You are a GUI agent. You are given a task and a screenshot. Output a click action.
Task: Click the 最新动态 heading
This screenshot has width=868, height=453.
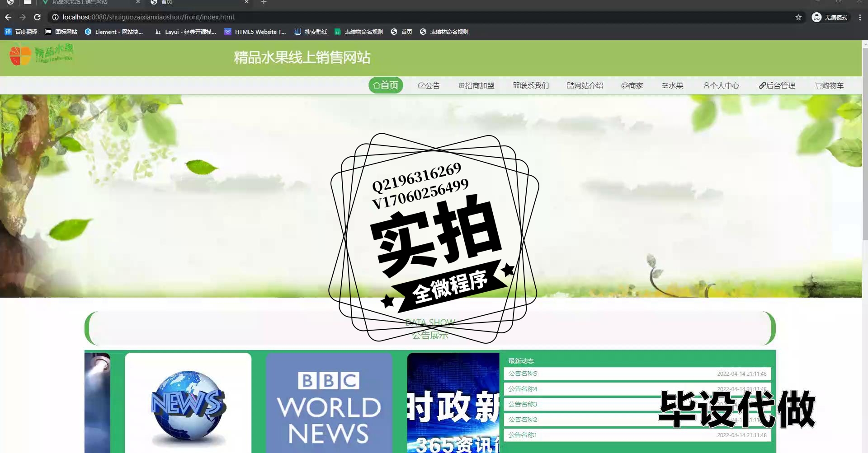[521, 361]
